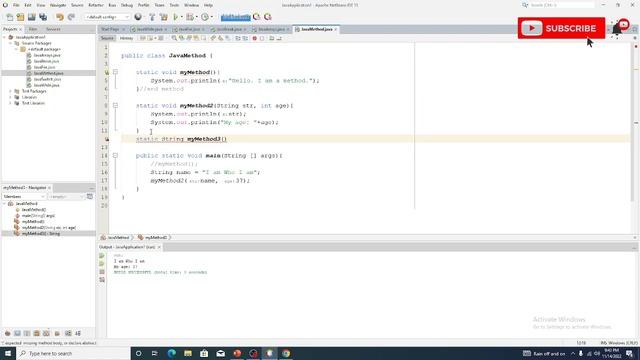Click the Clean and Build icon

tap(164, 17)
